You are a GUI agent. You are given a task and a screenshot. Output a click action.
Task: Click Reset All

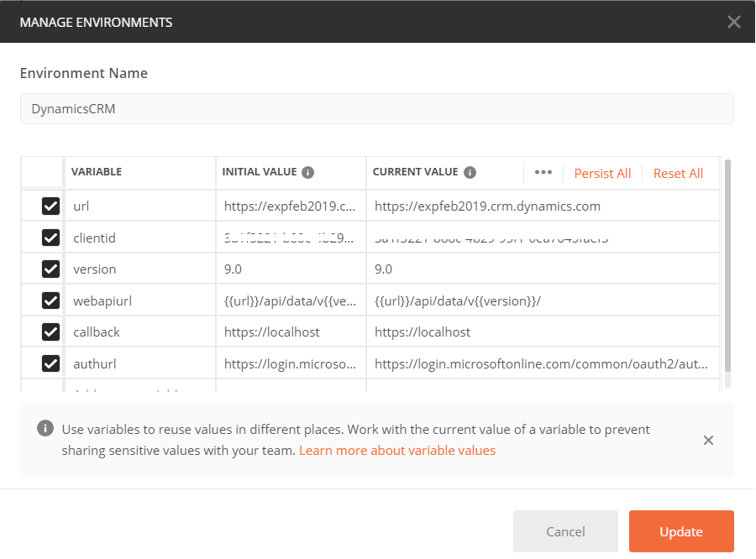click(x=678, y=173)
